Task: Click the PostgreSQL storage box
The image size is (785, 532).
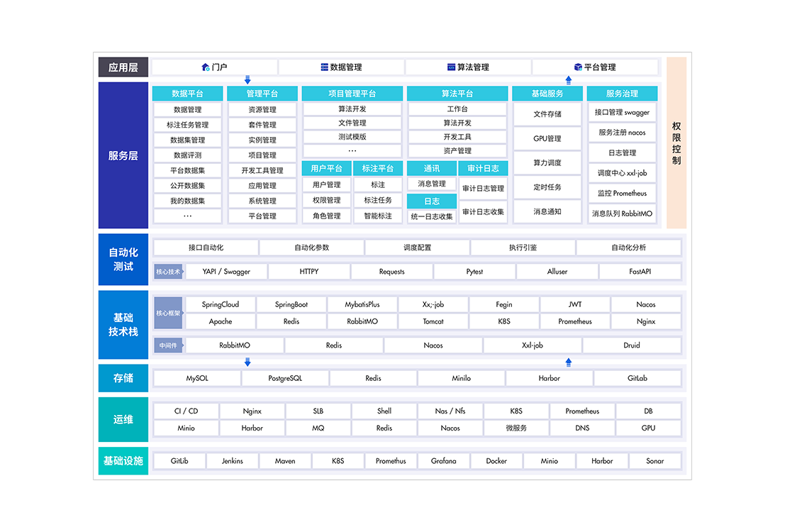Action: 285,378
